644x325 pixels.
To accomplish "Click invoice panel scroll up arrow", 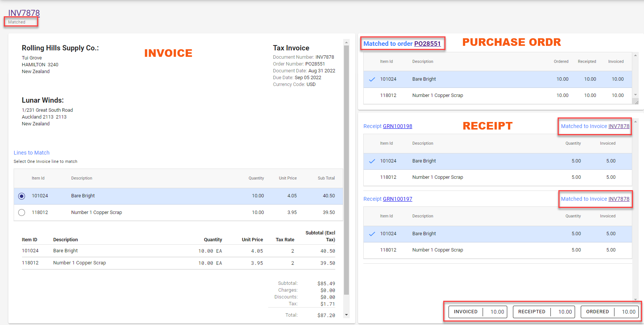I will pyautogui.click(x=346, y=42).
